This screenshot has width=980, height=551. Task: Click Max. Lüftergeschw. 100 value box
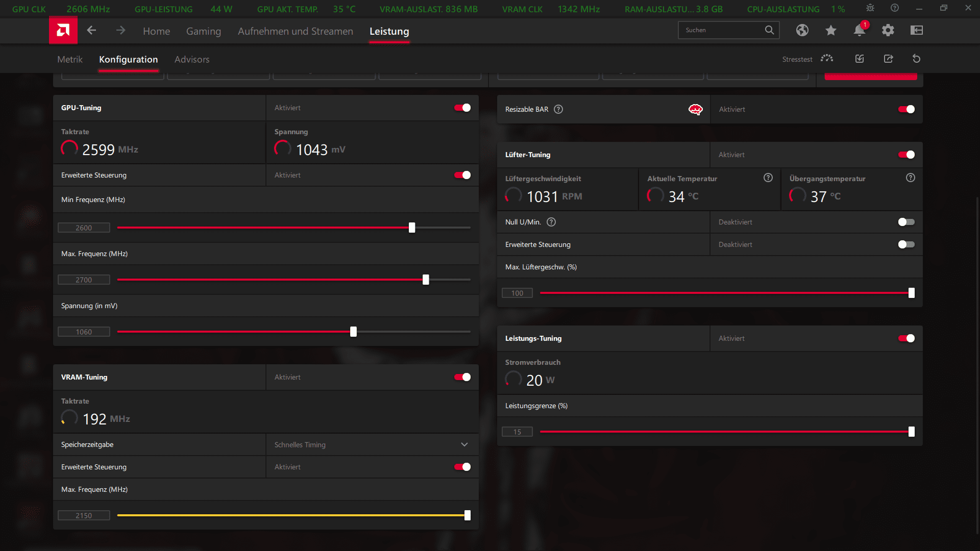pyautogui.click(x=517, y=293)
